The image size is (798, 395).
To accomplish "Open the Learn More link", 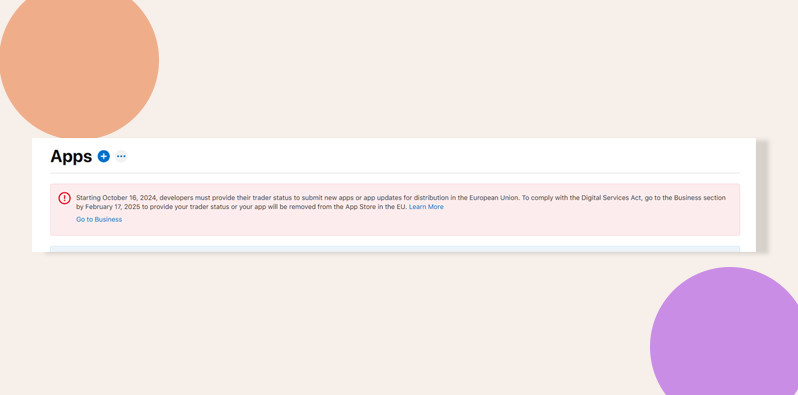I will tap(426, 207).
